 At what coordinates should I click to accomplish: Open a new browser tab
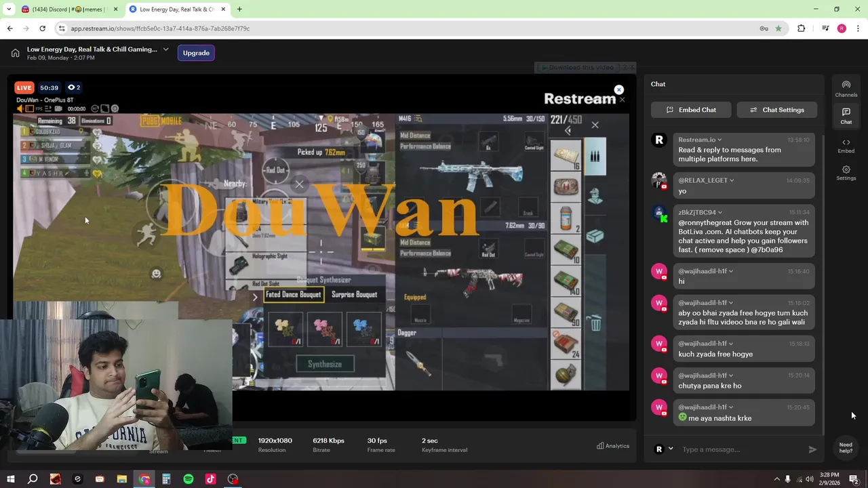point(239,9)
